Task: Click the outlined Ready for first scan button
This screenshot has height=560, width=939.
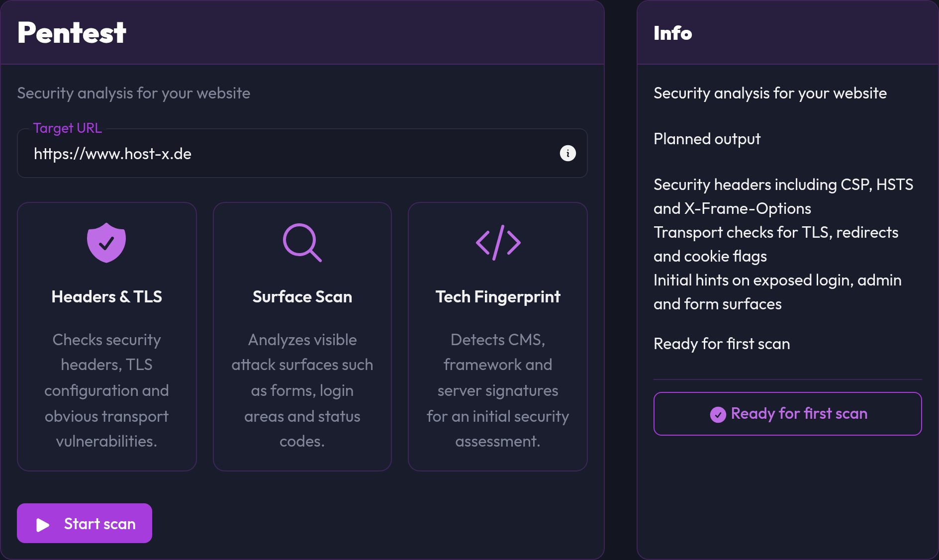Action: [787, 414]
